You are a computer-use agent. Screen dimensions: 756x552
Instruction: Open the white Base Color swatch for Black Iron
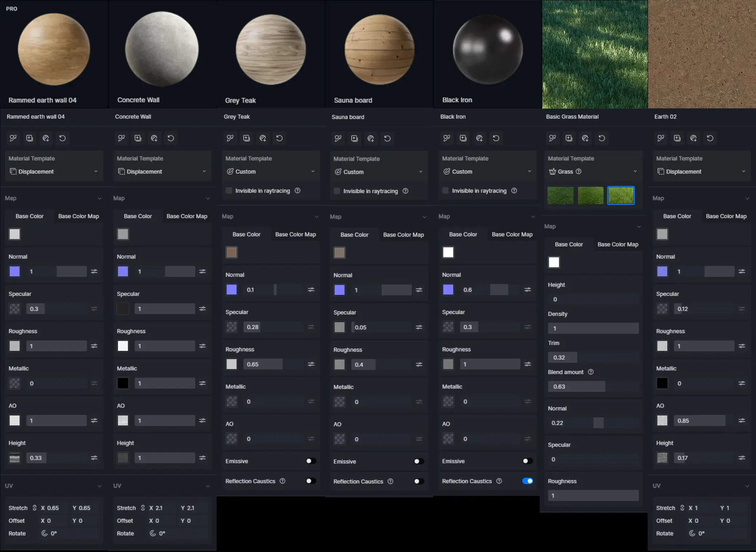(x=448, y=252)
